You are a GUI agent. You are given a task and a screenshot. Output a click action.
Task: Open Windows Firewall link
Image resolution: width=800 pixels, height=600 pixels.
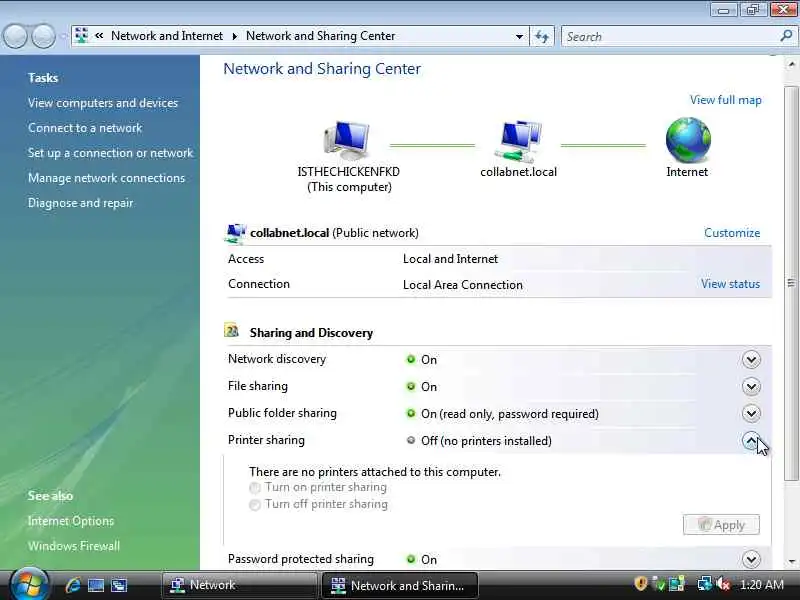point(74,546)
